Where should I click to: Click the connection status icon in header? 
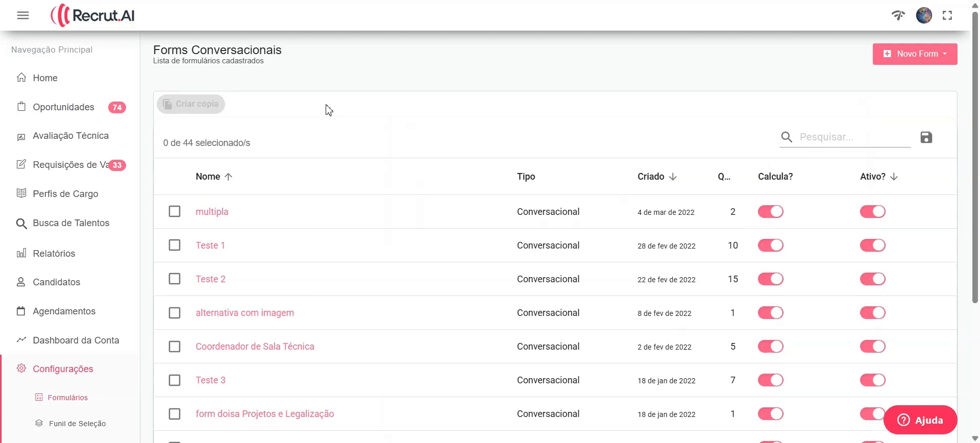pyautogui.click(x=898, y=15)
